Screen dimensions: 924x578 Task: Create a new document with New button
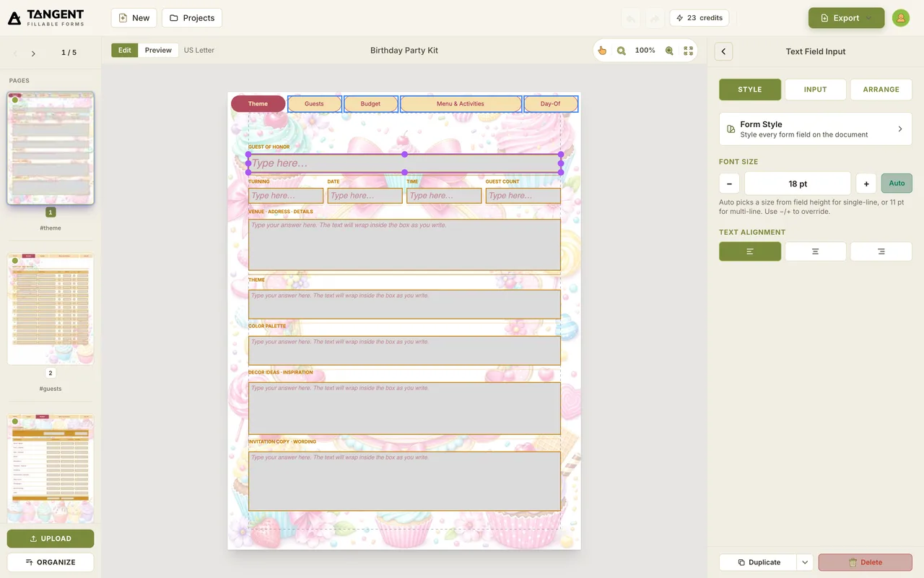pos(134,18)
